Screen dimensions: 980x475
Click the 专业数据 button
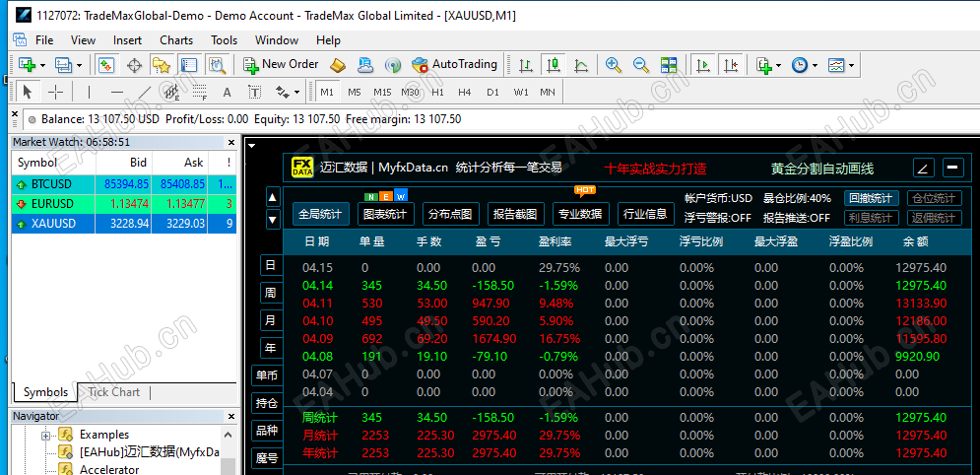pos(581,214)
